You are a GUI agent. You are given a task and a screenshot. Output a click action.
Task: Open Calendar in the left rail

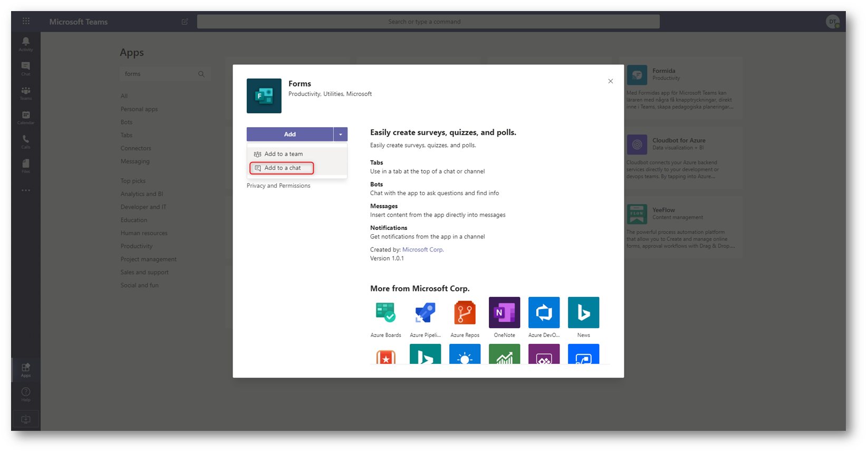pyautogui.click(x=26, y=117)
